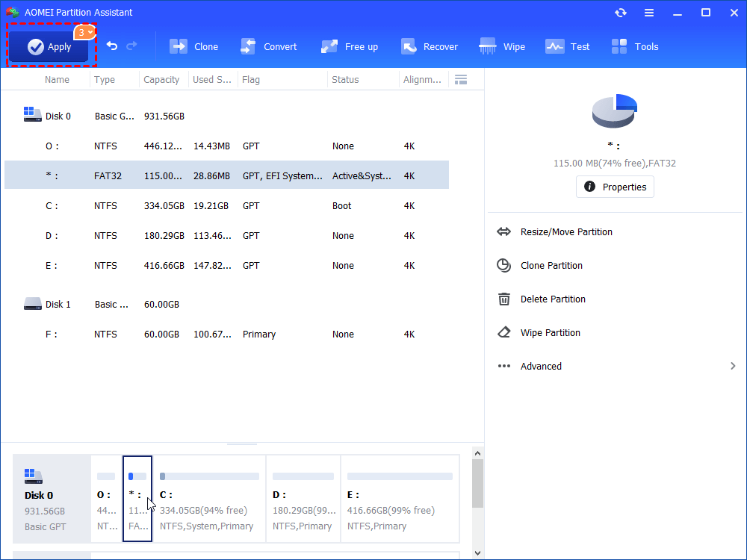747x560 pixels.
Task: Open the Wipe menu
Action: click(502, 46)
